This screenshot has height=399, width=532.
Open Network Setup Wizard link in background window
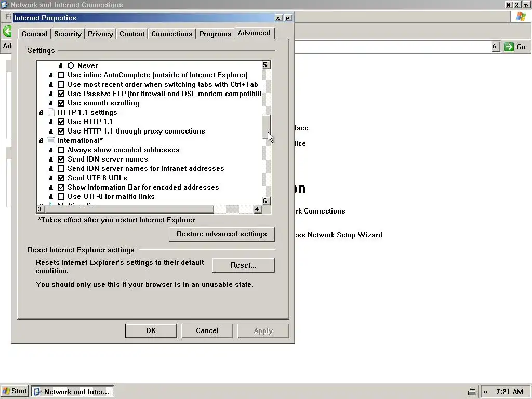(x=338, y=235)
